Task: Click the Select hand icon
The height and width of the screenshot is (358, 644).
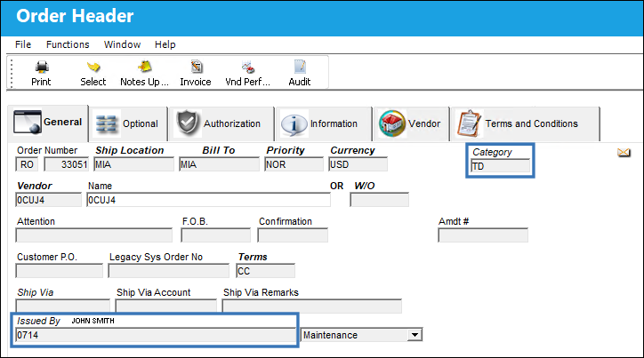Action: click(x=93, y=67)
